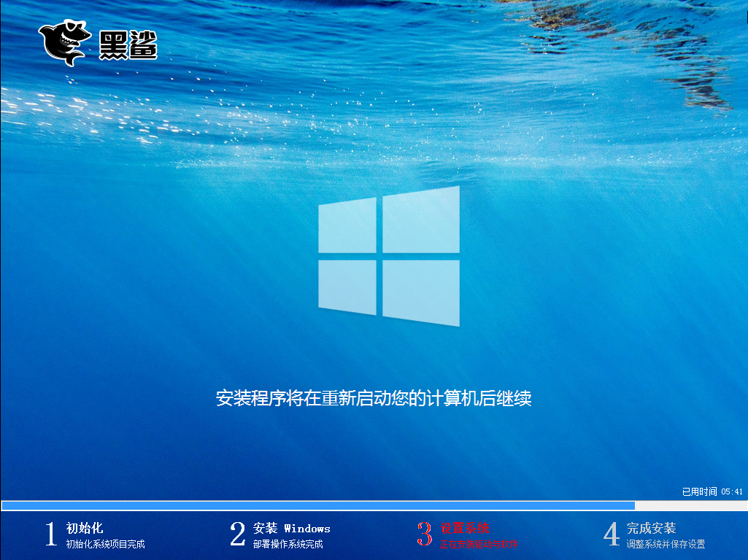Click the 黑鲨 shark mascot logo
This screenshot has height=560, width=748.
tap(62, 40)
